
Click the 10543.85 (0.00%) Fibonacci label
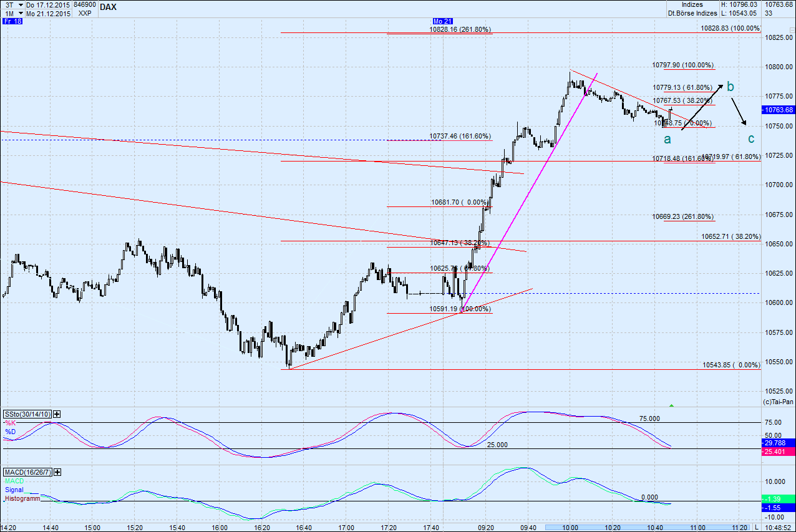coord(732,365)
